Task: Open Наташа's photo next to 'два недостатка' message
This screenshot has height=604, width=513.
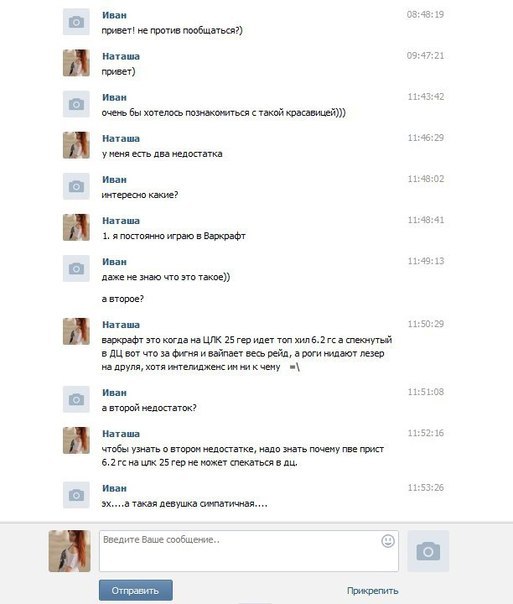Action: [x=76, y=145]
